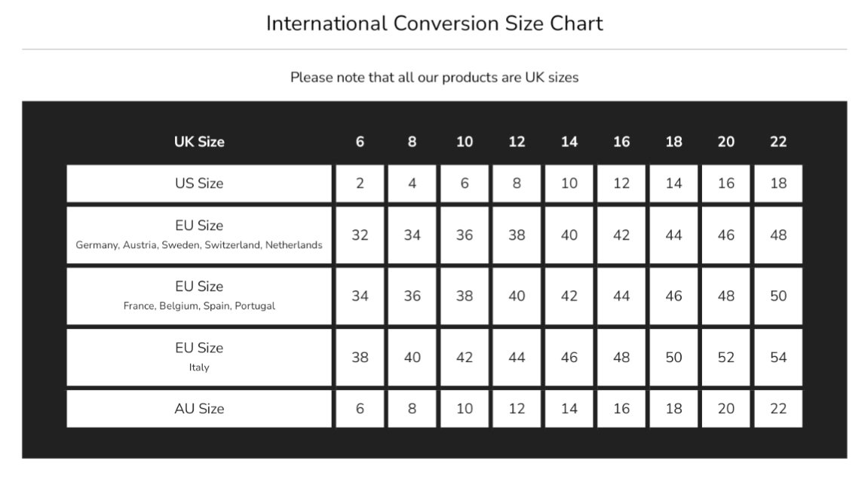Select the Italy EU Size 52 cell
This screenshot has height=479, width=868.
726,357
